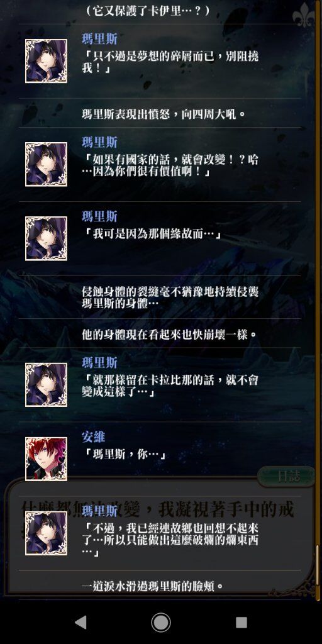This screenshot has height=644, width=322.
Task: Select the red-haired 安維 portrait
Action: (46, 458)
